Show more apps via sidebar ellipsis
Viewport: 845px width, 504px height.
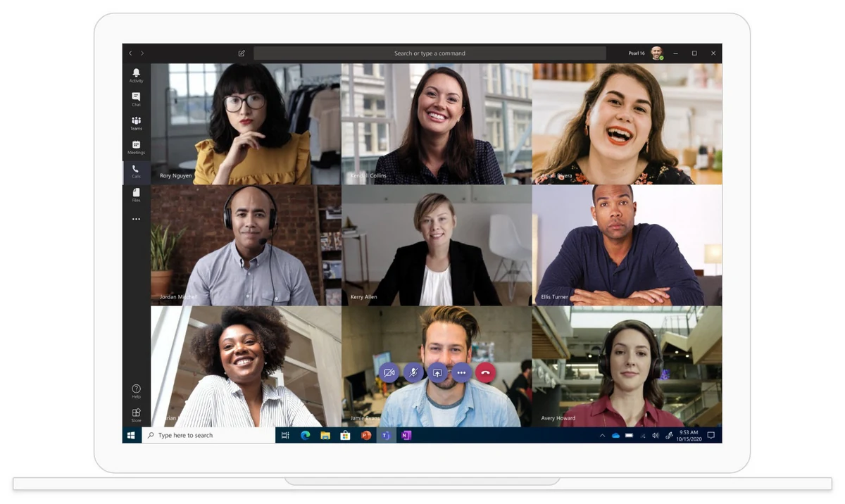[136, 219]
